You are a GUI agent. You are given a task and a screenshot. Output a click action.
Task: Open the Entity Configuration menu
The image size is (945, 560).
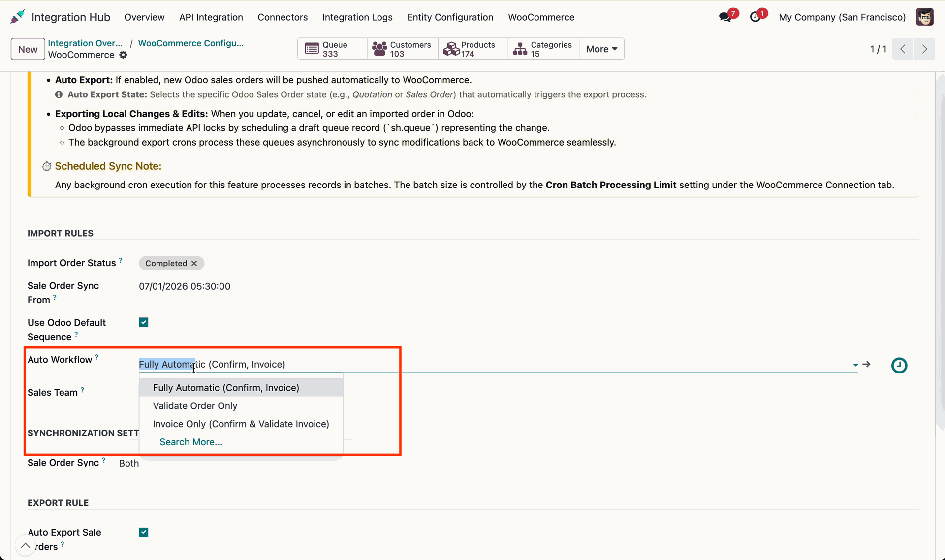(450, 17)
